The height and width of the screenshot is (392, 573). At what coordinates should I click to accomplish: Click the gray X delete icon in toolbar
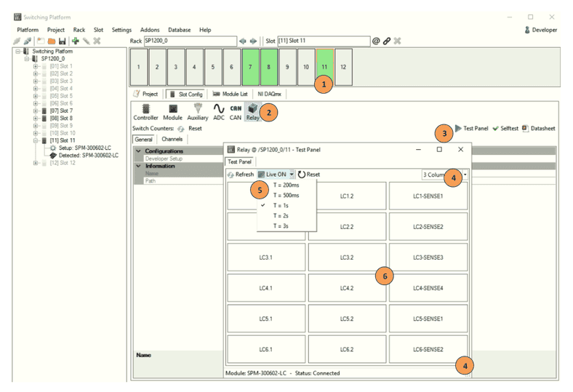pos(97,41)
